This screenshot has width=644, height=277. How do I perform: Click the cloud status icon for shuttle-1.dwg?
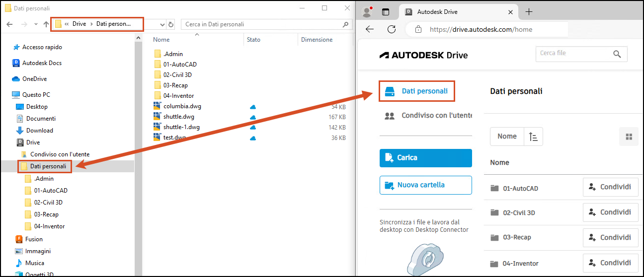pos(253,128)
